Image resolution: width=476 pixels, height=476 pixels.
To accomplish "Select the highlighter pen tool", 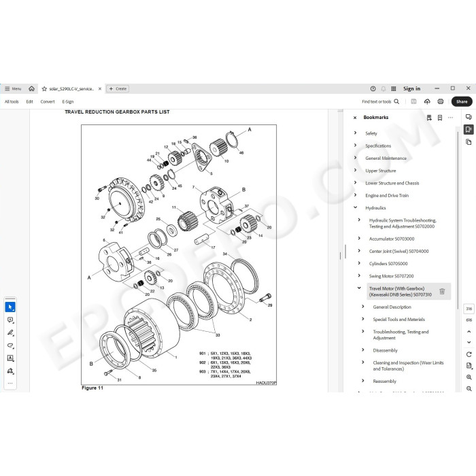I will pyautogui.click(x=10, y=333).
